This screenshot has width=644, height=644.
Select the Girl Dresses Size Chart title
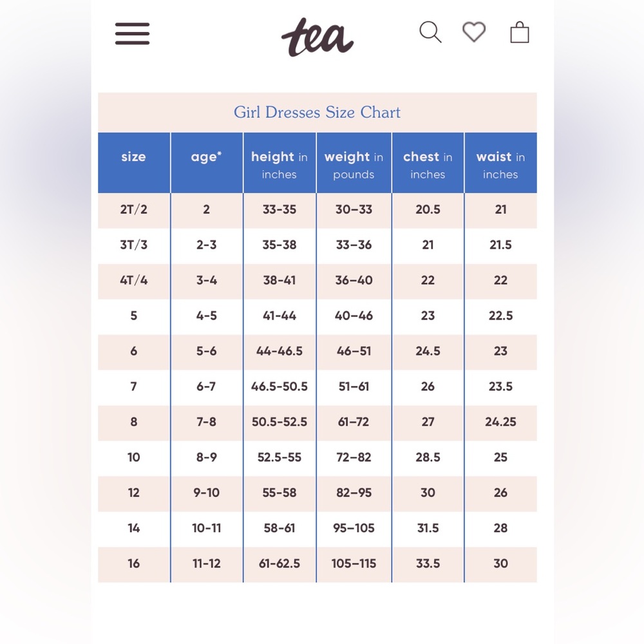(317, 112)
